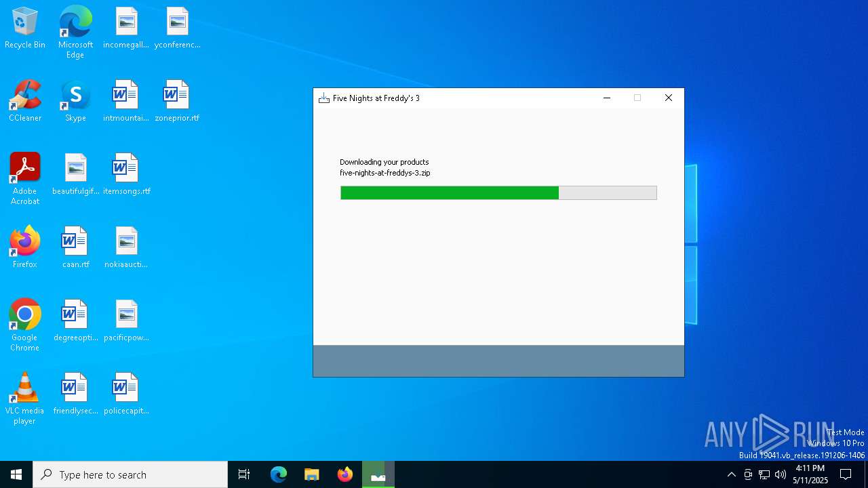Viewport: 868px width, 488px height.
Task: Open Microsoft Edge from the taskbar
Action: pyautogui.click(x=279, y=474)
